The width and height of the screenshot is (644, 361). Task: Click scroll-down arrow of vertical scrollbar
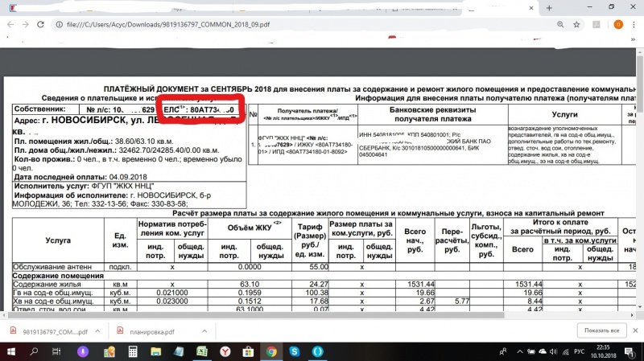click(x=639, y=306)
